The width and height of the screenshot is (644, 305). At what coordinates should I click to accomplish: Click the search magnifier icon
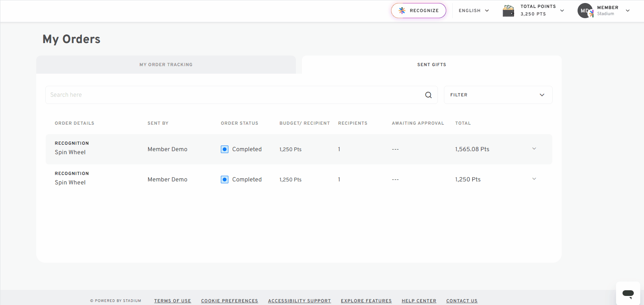[x=428, y=95]
